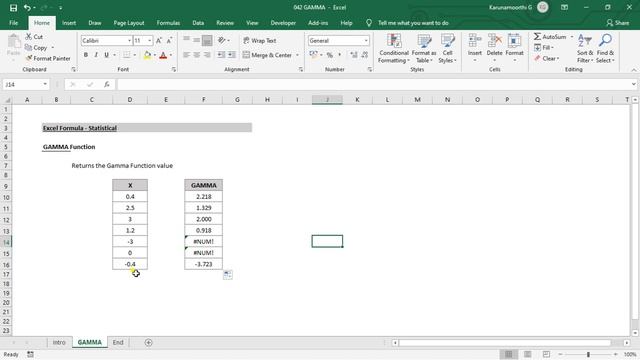Open the font size dropdown

pyautogui.click(x=149, y=41)
